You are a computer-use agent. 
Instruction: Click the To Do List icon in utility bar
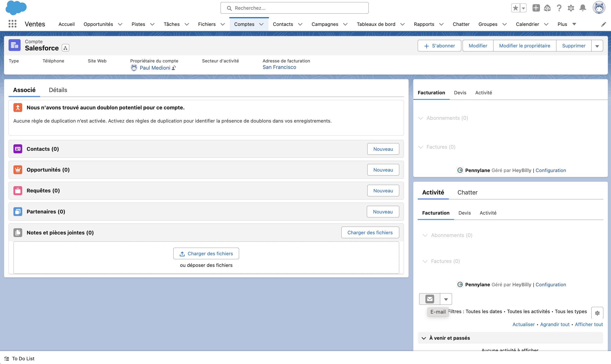tap(7, 359)
